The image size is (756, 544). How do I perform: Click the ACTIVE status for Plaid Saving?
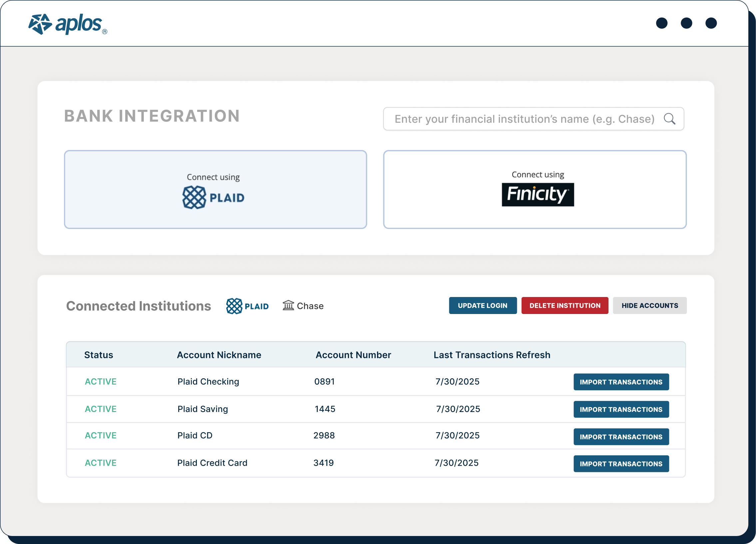pyautogui.click(x=101, y=409)
